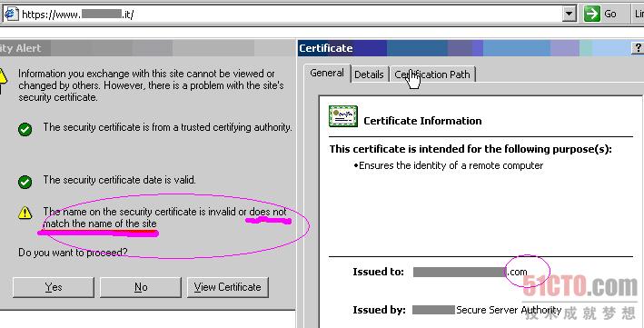Image resolution: width=644 pixels, height=328 pixels.
Task: Click the No button in Security Alert
Action: tap(141, 287)
